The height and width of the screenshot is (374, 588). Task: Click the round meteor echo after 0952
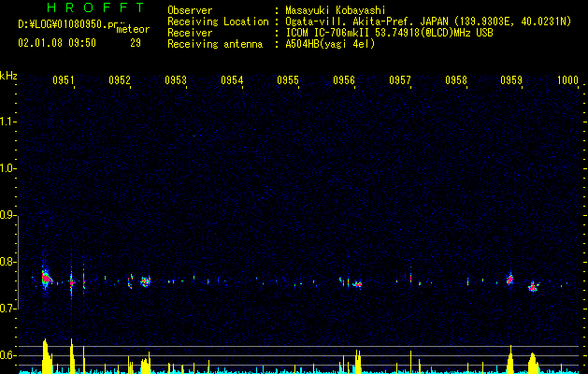point(146,281)
